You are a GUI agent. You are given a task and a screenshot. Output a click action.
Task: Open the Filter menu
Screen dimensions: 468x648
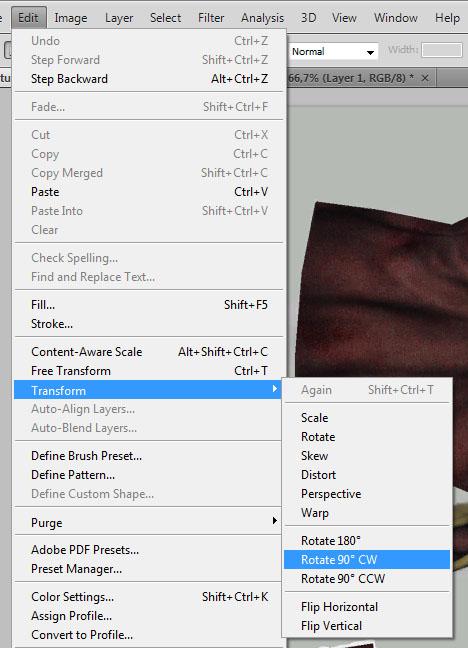(211, 18)
